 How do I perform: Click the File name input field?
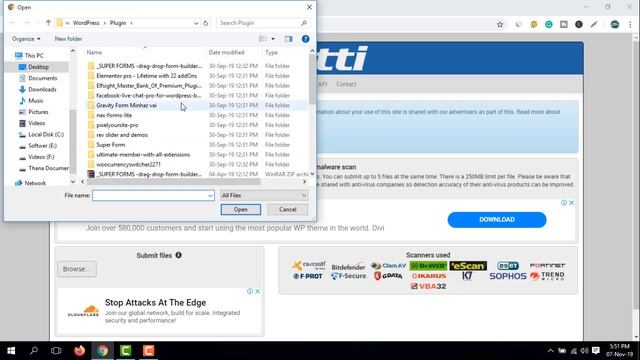[150, 196]
